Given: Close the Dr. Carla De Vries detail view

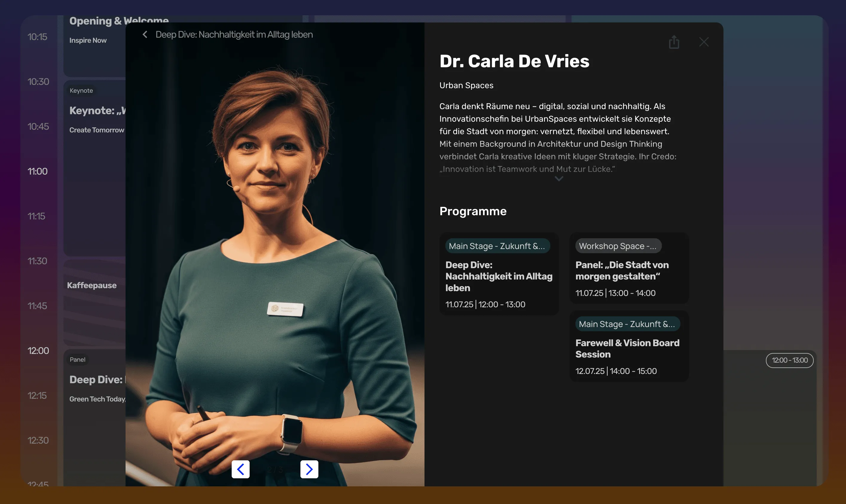Looking at the screenshot, I should click(704, 42).
